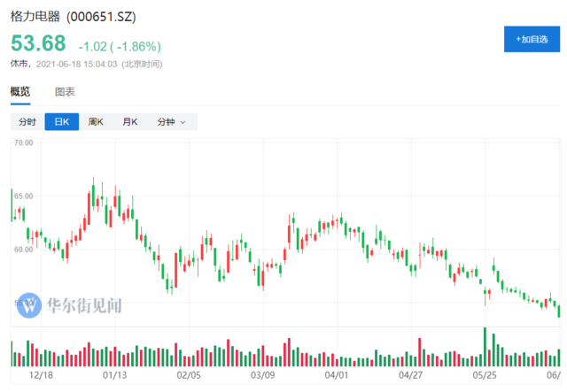Expand the 分钟 interval dropdown
Viewport: 567px width, 392px height.
pos(171,122)
